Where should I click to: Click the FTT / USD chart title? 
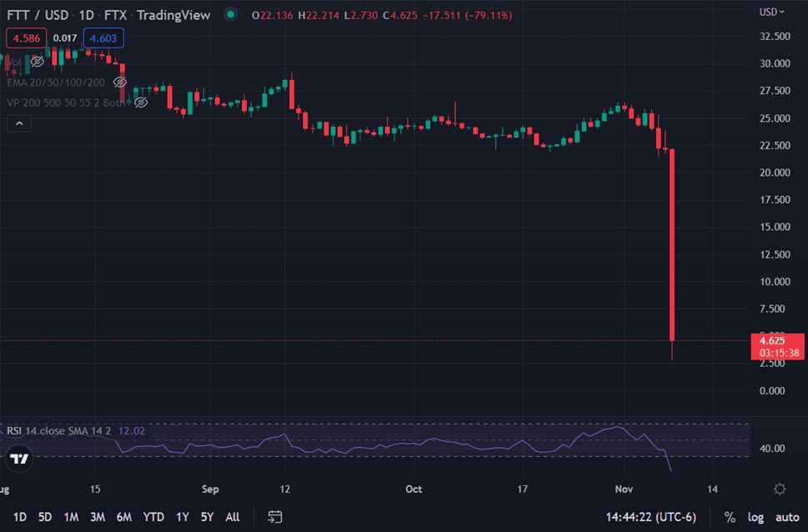(x=38, y=15)
